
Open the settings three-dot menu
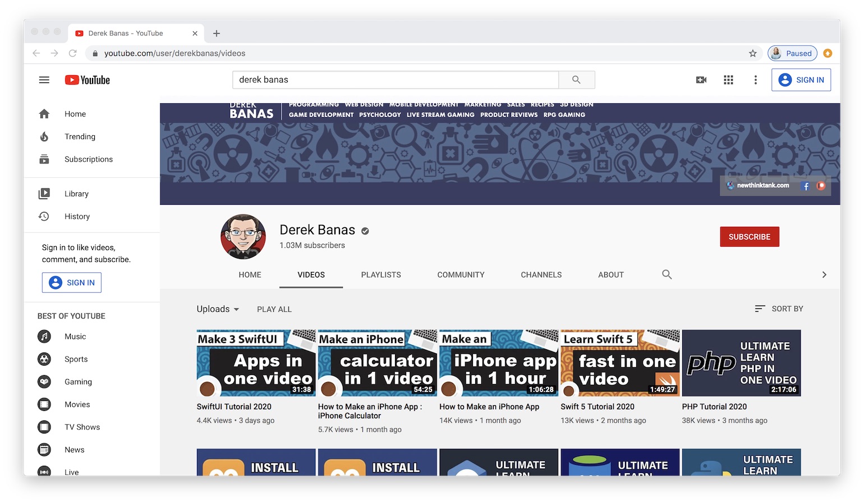[x=756, y=80]
